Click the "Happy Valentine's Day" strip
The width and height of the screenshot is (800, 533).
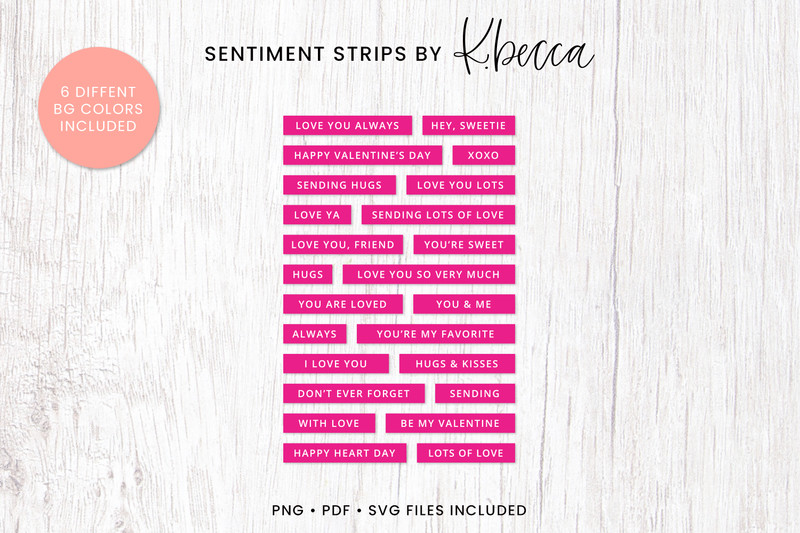click(x=362, y=155)
